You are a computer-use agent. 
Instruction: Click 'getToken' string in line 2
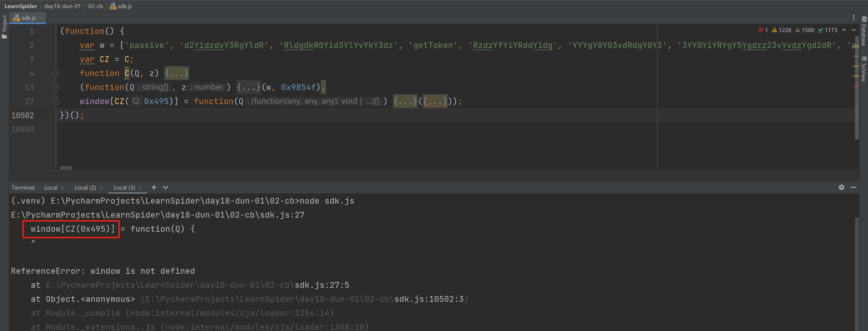[433, 45]
